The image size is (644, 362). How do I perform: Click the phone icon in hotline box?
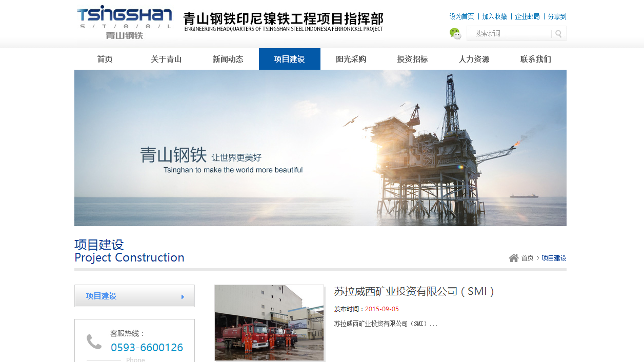pyautogui.click(x=94, y=341)
